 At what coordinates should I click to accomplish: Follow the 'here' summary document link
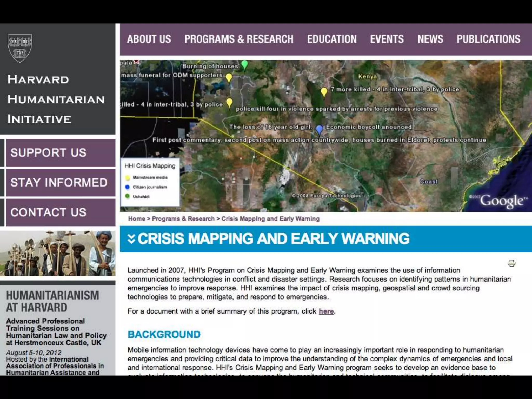[x=326, y=311]
